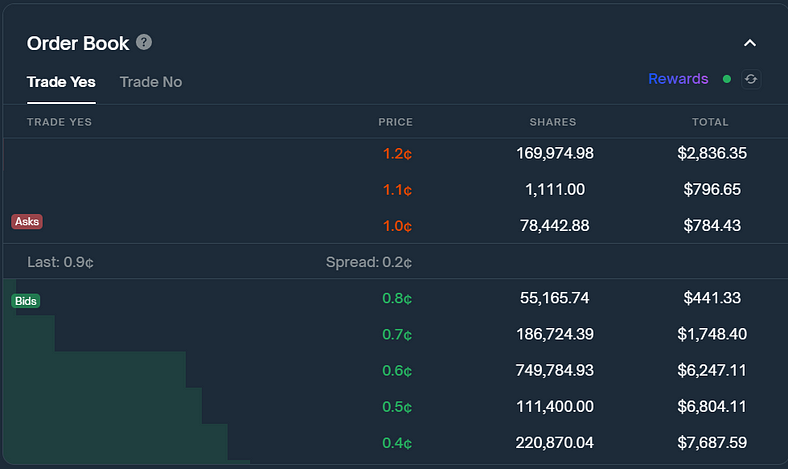The height and width of the screenshot is (469, 788).
Task: Click the Order Book help question mark icon
Action: point(145,43)
